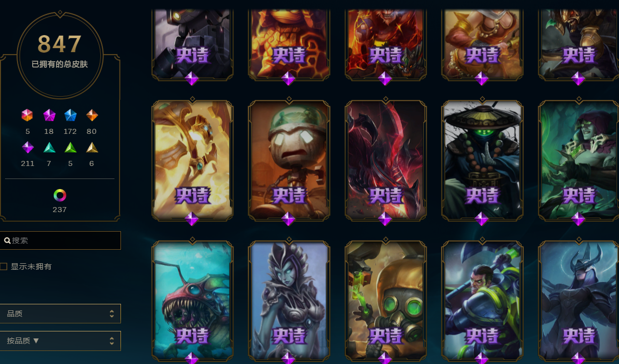Screen dimensions: 619x364
Task: Open the 品质 filter dropdown
Action: coord(60,313)
